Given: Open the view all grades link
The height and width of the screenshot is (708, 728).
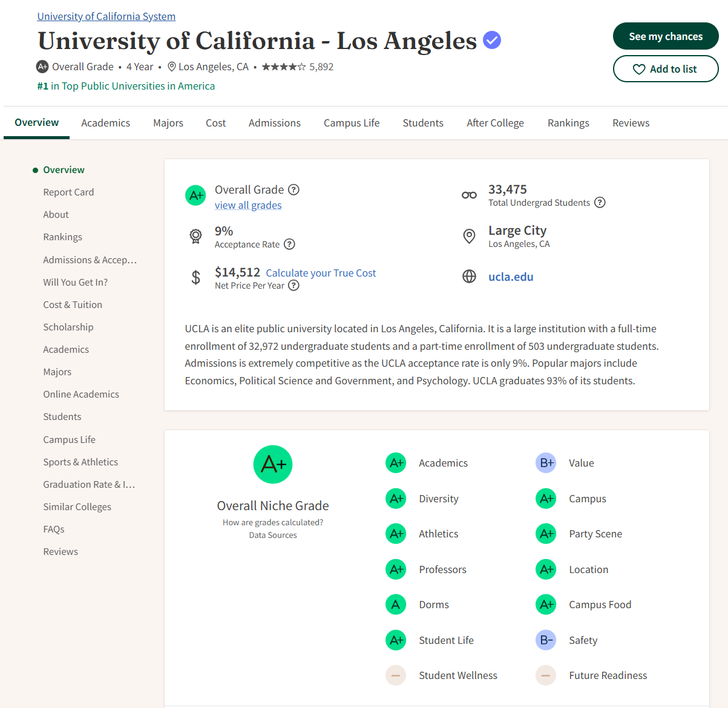Looking at the screenshot, I should (x=248, y=205).
